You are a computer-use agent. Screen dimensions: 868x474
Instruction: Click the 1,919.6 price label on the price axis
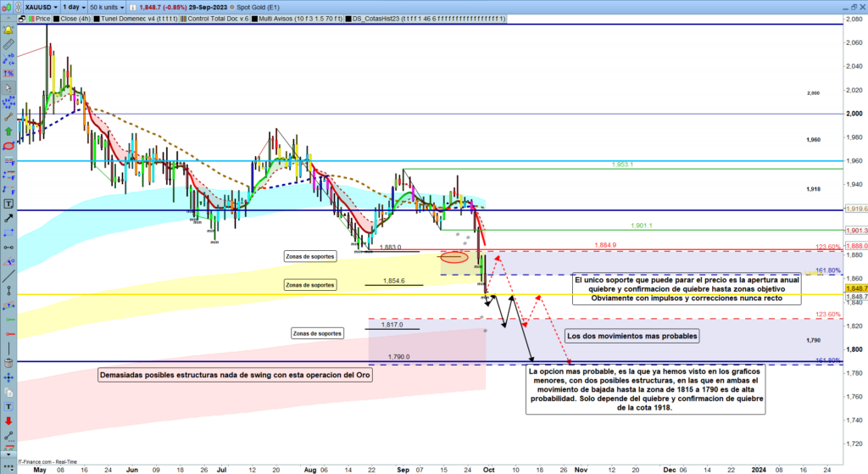856,209
